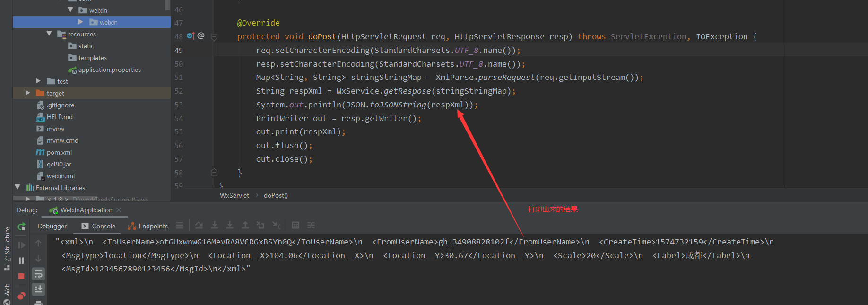The width and height of the screenshot is (868, 305).
Task: Collapse External Libraries node
Action: coord(17,187)
